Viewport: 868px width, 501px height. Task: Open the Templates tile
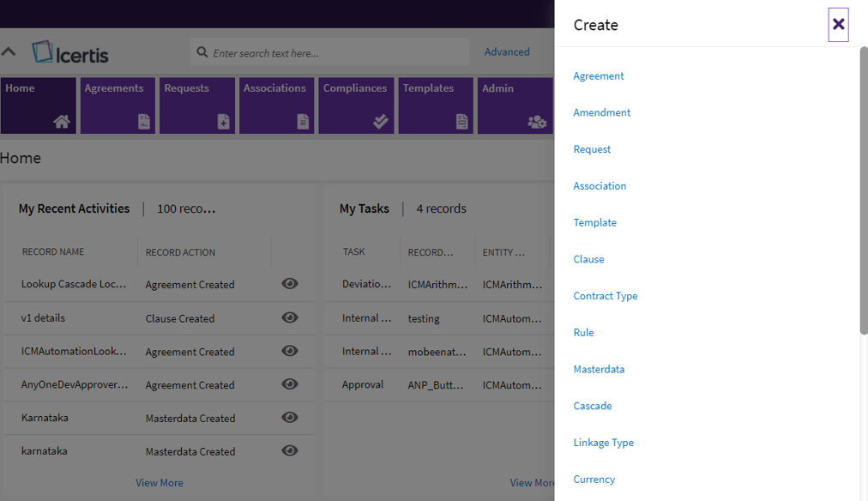(x=436, y=106)
